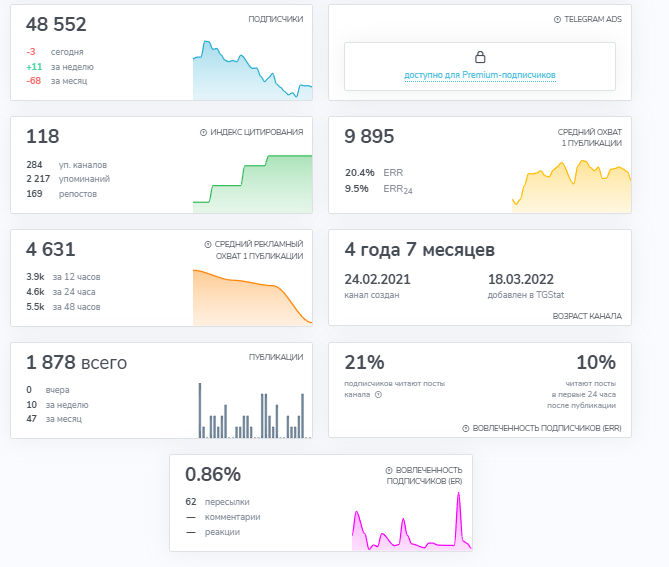Viewport: 669px width, 567px height.
Task: Click the 9 895 average reach value
Action: pyautogui.click(x=369, y=137)
